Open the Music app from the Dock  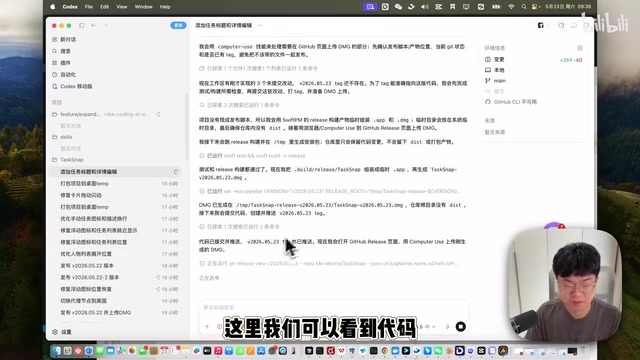pos(218,351)
